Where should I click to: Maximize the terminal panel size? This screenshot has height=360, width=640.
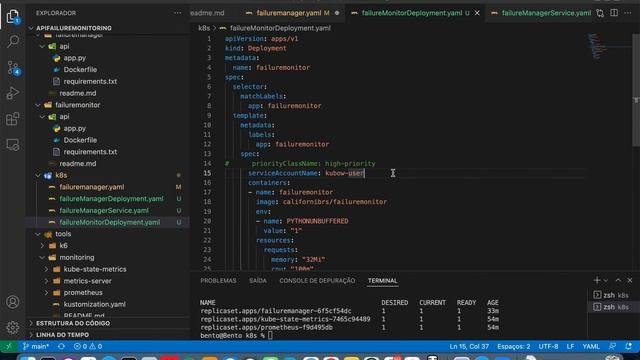(618, 280)
